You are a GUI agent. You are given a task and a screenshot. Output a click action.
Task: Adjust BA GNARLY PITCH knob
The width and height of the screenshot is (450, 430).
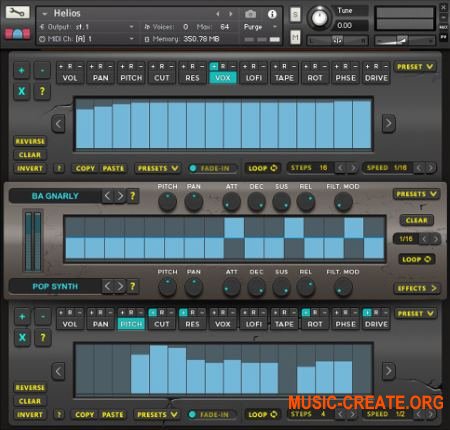[x=167, y=202]
